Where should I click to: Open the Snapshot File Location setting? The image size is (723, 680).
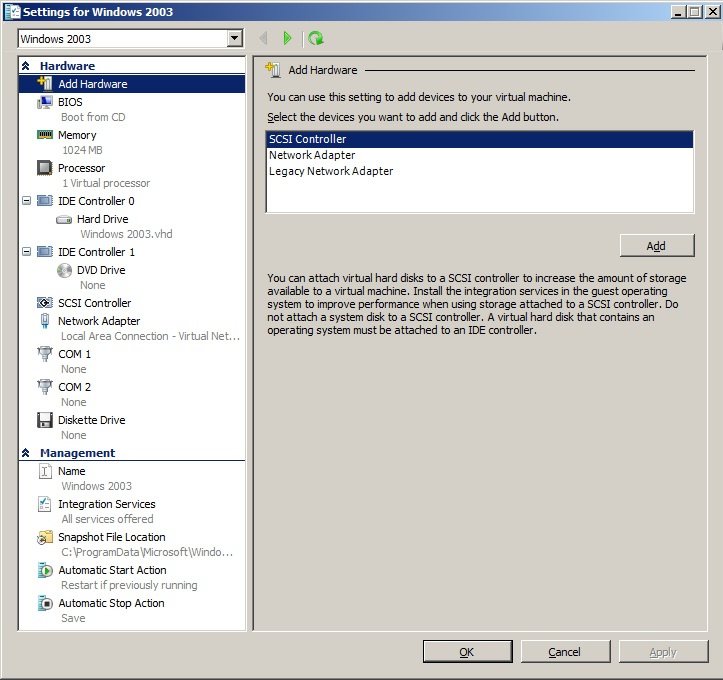111,537
